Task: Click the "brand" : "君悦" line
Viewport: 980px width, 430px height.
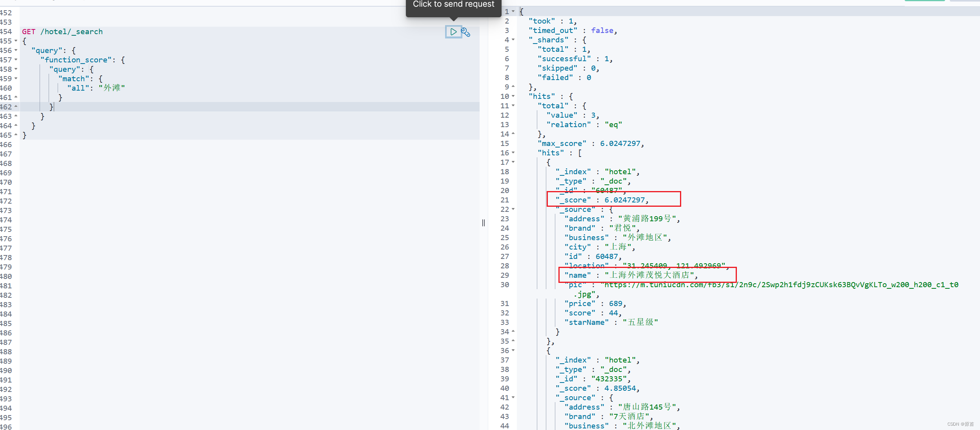Action: pyautogui.click(x=602, y=228)
